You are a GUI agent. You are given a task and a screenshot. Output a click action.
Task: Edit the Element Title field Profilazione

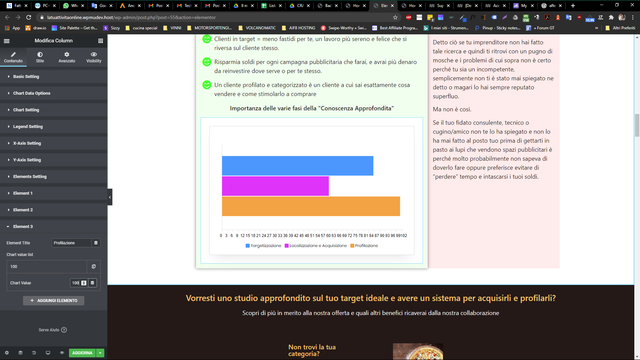(71, 243)
